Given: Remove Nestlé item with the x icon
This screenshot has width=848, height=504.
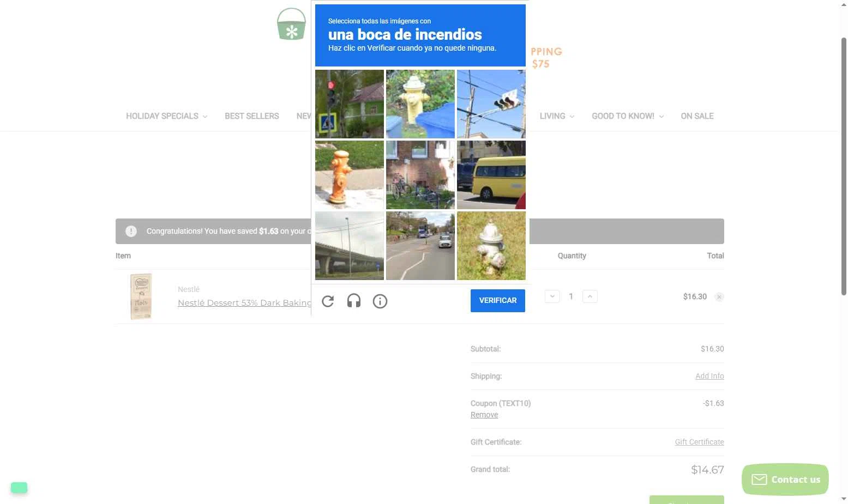Looking at the screenshot, I should pyautogui.click(x=719, y=297).
